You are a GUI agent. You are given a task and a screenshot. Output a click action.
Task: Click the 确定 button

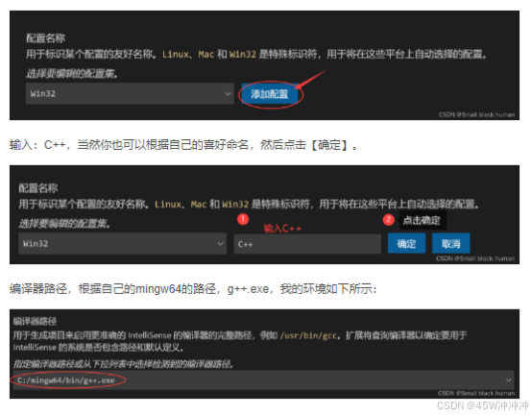[406, 243]
